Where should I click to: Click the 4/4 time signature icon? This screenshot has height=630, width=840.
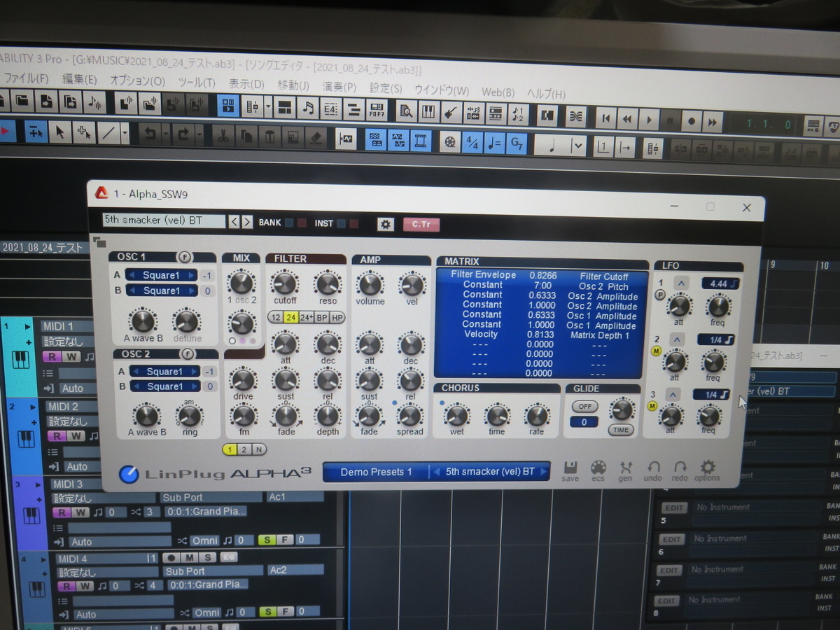[472, 142]
